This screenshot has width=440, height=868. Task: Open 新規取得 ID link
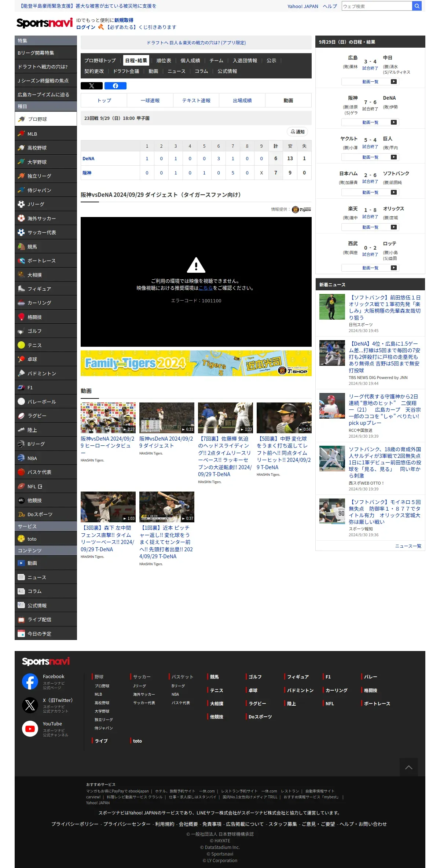pyautogui.click(x=124, y=20)
